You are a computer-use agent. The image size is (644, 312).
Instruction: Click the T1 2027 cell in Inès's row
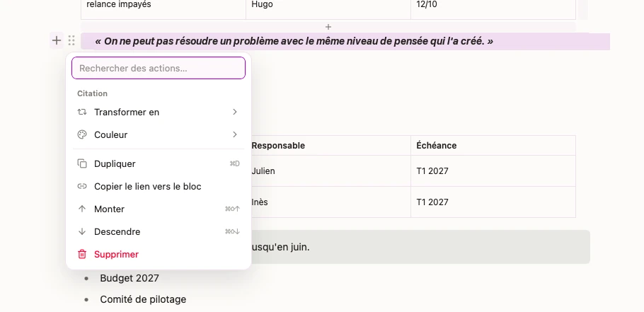click(493, 202)
